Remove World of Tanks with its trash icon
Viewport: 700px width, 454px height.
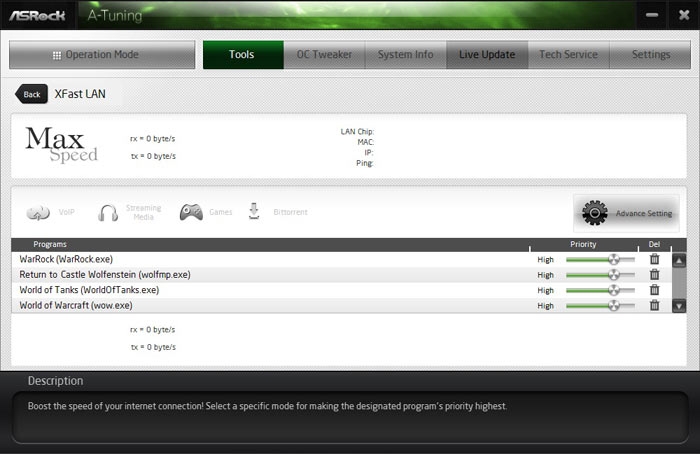[x=654, y=290]
